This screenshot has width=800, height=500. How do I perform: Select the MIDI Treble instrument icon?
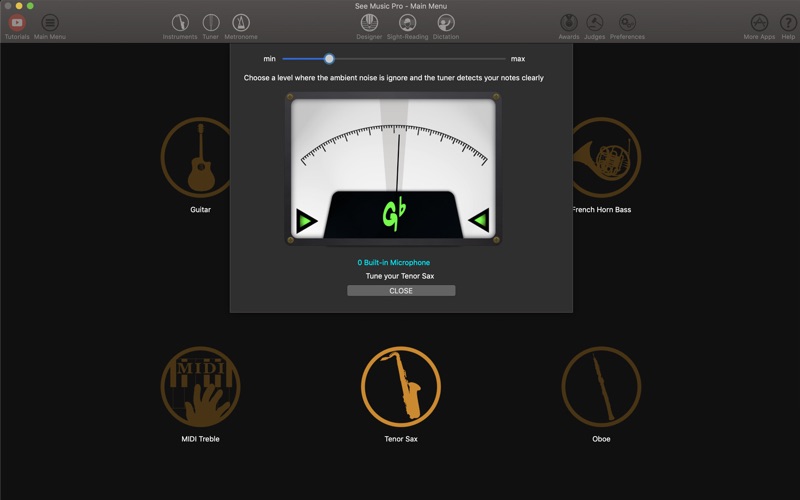click(201, 387)
